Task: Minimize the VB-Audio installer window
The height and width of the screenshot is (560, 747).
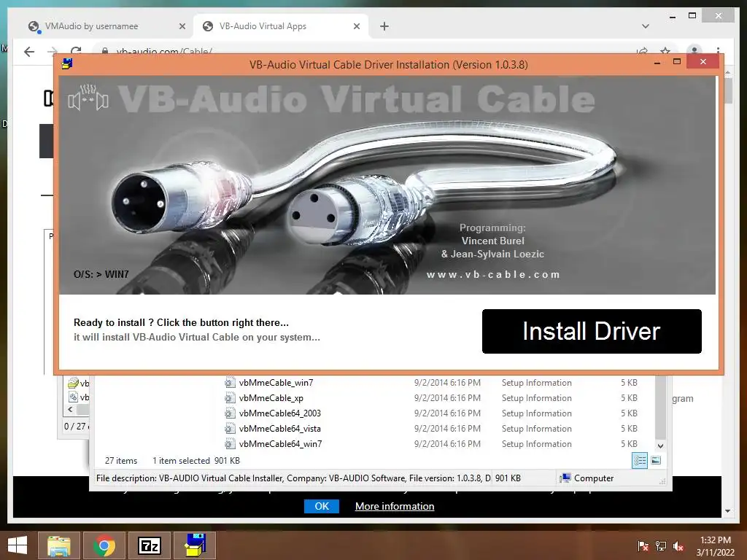Action: pos(657,62)
